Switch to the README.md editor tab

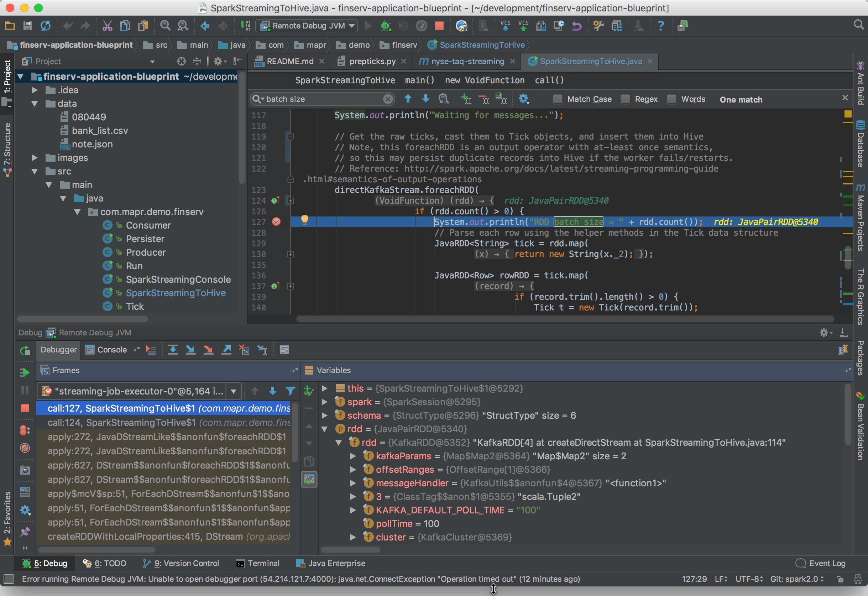tap(289, 61)
